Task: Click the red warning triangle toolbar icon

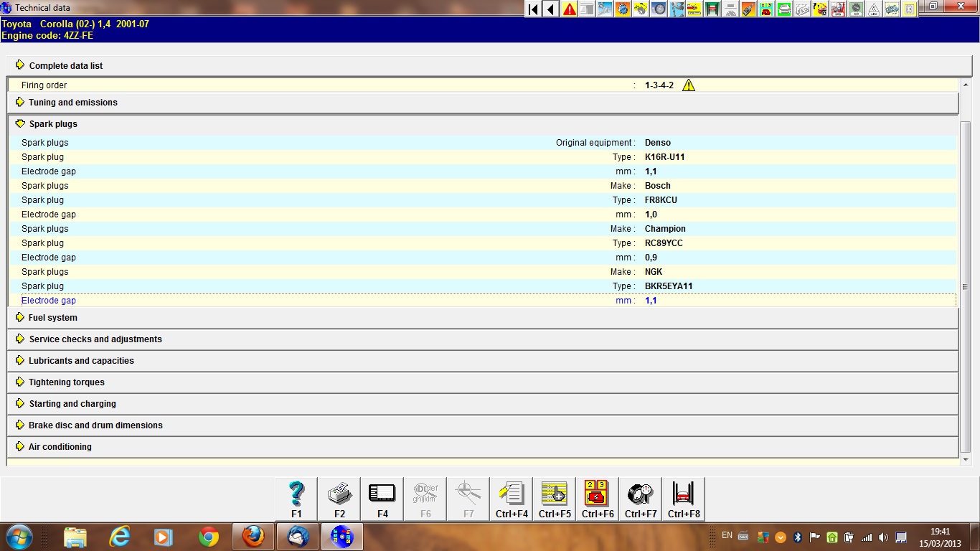Action: point(570,9)
